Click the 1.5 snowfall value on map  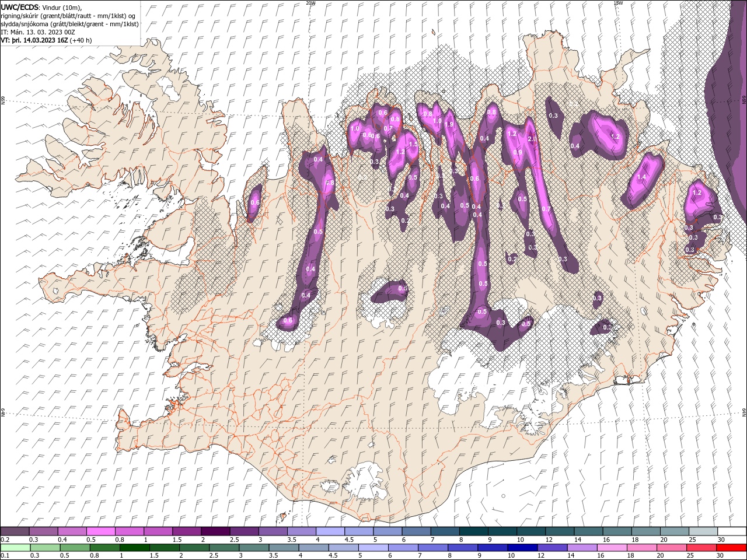coord(413,144)
